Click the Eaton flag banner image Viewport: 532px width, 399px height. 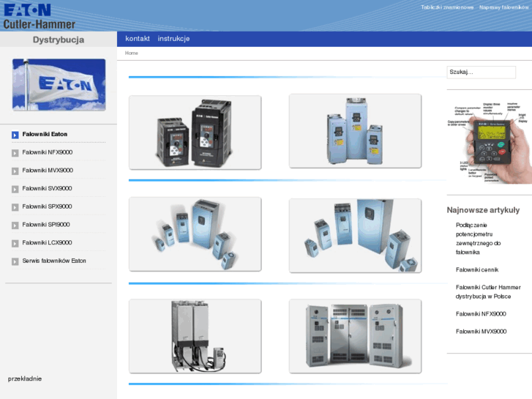click(59, 84)
